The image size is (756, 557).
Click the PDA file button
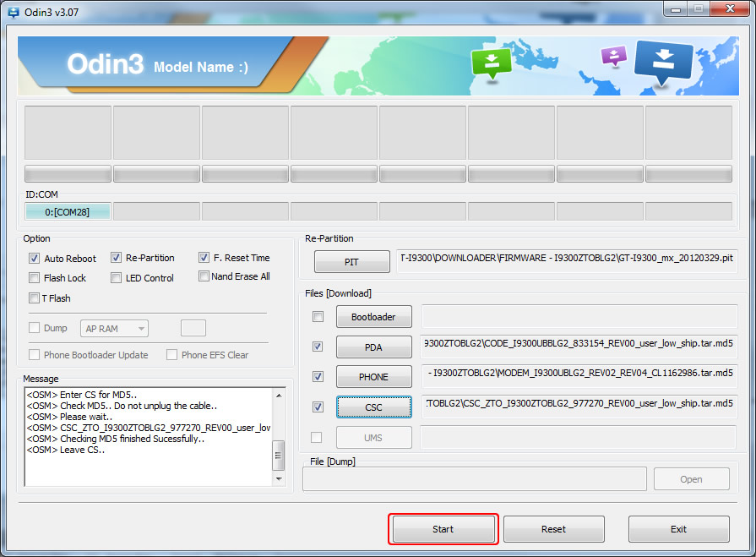(373, 347)
